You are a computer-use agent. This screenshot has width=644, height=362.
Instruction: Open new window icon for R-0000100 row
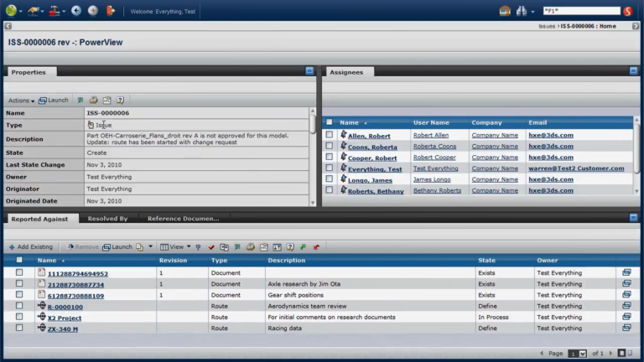[626, 306]
